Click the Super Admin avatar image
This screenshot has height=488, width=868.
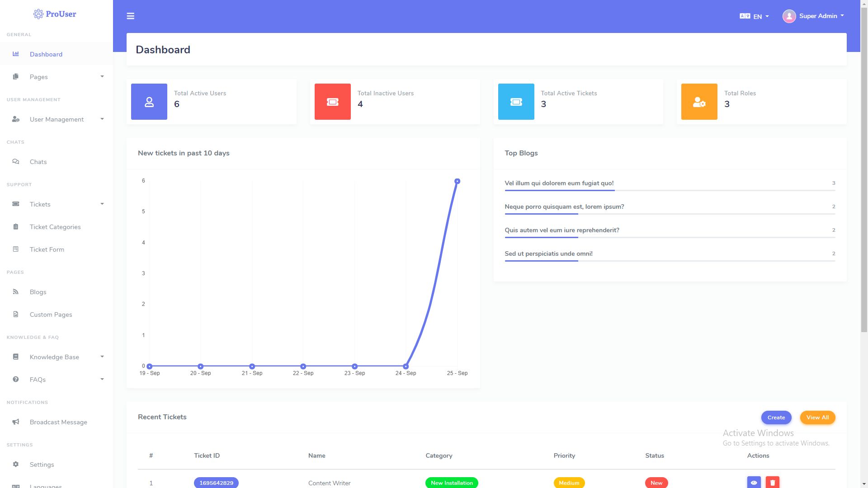[x=789, y=16]
